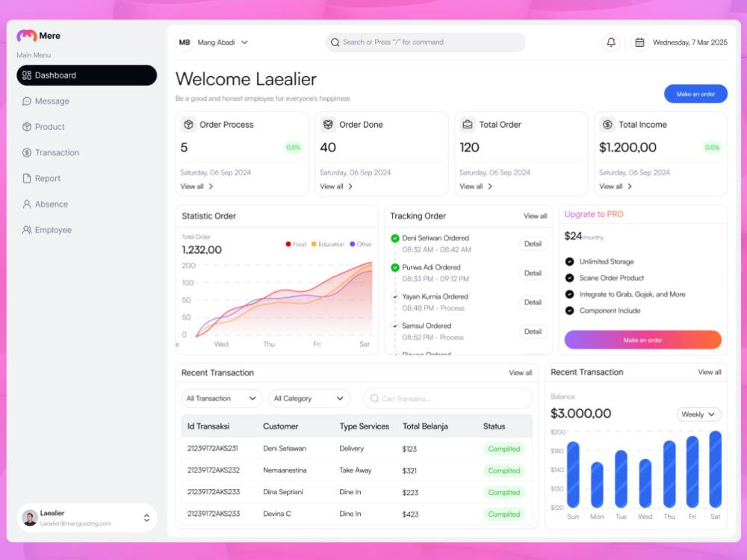Click the Sat bar in balance chart

[x=715, y=469]
